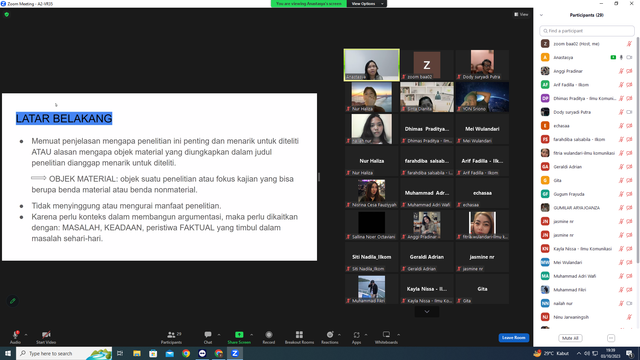Toggle mute icon for Anggi Pradinar
The image size is (640, 360).
pyautogui.click(x=621, y=71)
